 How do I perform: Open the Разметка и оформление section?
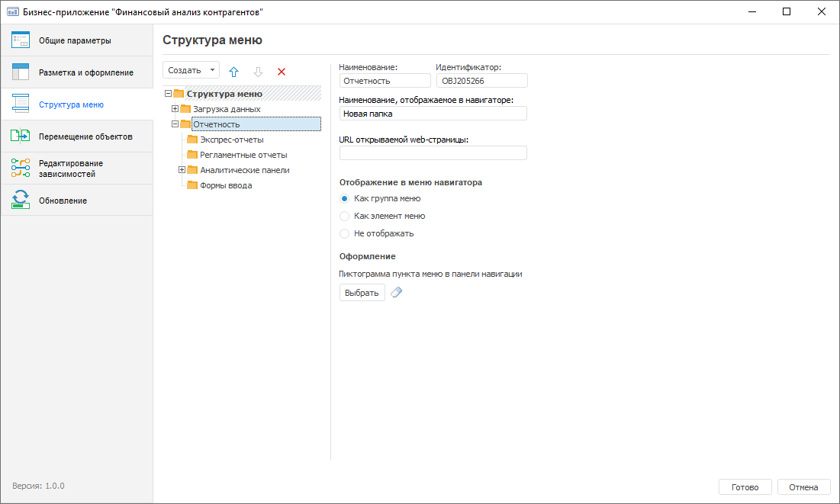(x=77, y=72)
